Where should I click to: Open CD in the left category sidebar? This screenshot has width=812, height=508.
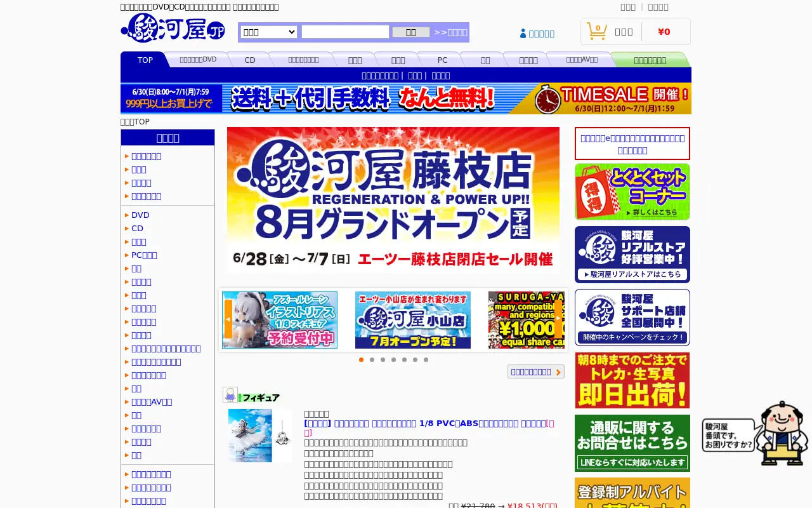coord(137,229)
